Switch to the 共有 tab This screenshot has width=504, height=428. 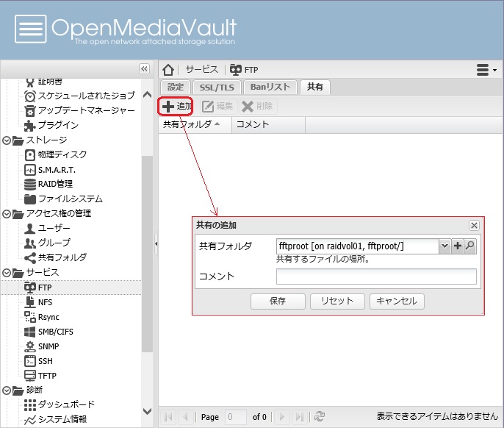click(315, 88)
